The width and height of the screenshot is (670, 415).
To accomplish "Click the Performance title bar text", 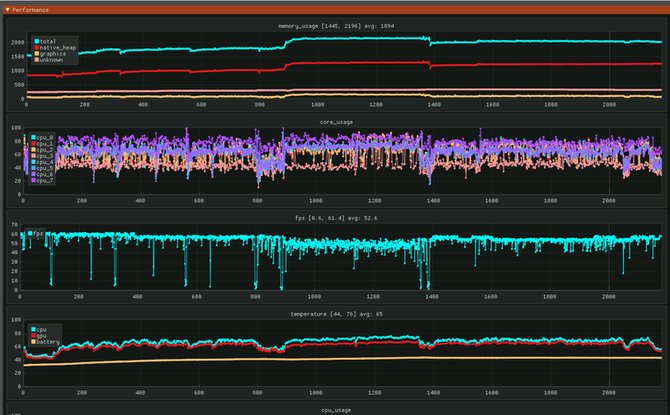I will click(x=30, y=9).
